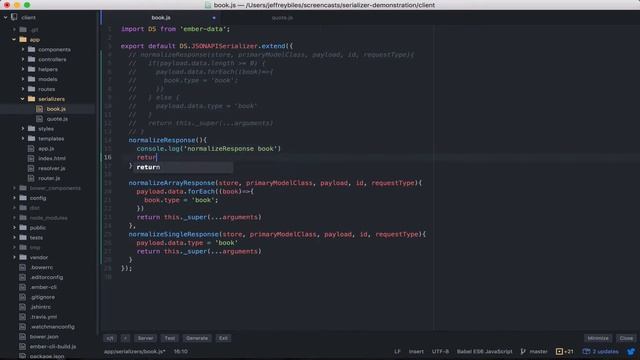Collapse the serializers folder chevron
The image size is (640, 360).
pos(23,99)
